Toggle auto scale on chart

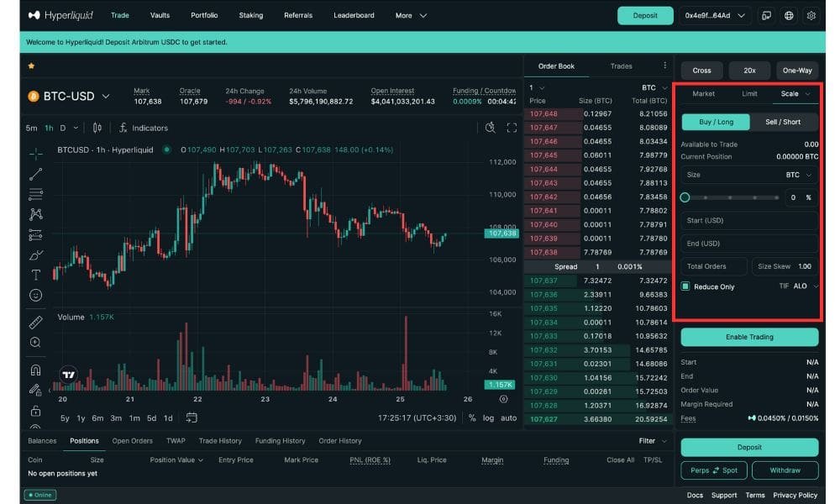click(x=508, y=417)
